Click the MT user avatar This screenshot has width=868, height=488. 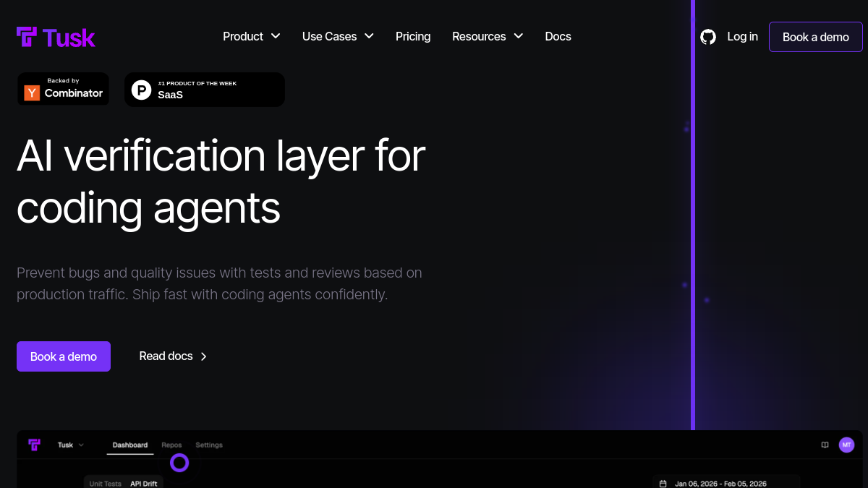pyautogui.click(x=846, y=445)
